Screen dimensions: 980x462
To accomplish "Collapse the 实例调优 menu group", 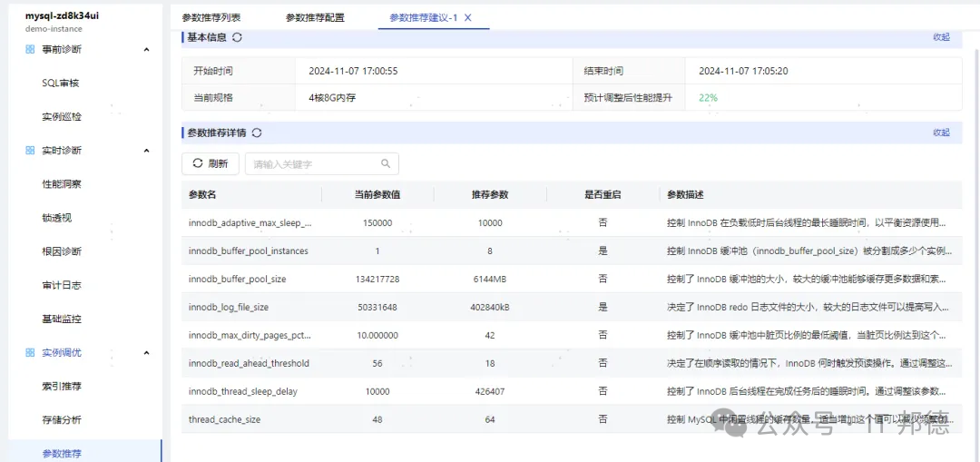I will 146,352.
